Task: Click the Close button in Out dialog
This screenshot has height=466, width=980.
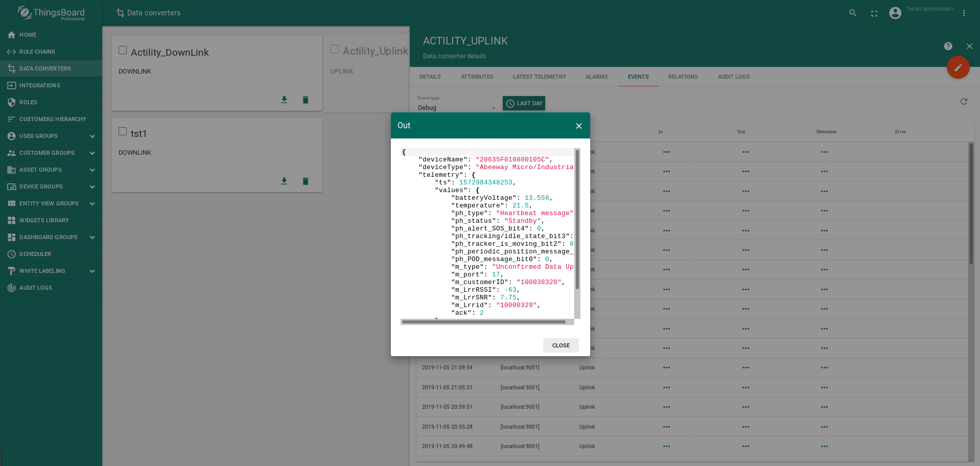Action: (561, 345)
